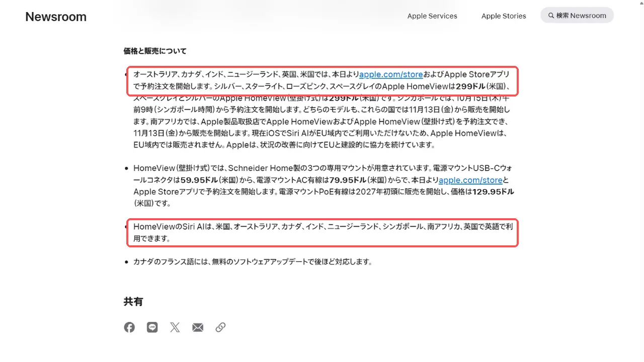Open apple.com/store link in first bullet

[x=391, y=74]
